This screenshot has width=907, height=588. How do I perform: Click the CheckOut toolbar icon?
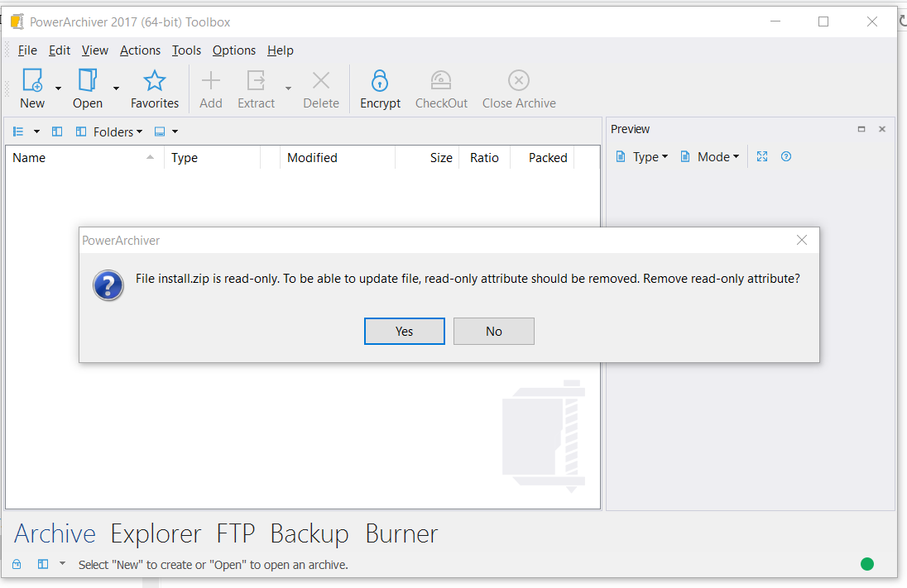(x=441, y=80)
